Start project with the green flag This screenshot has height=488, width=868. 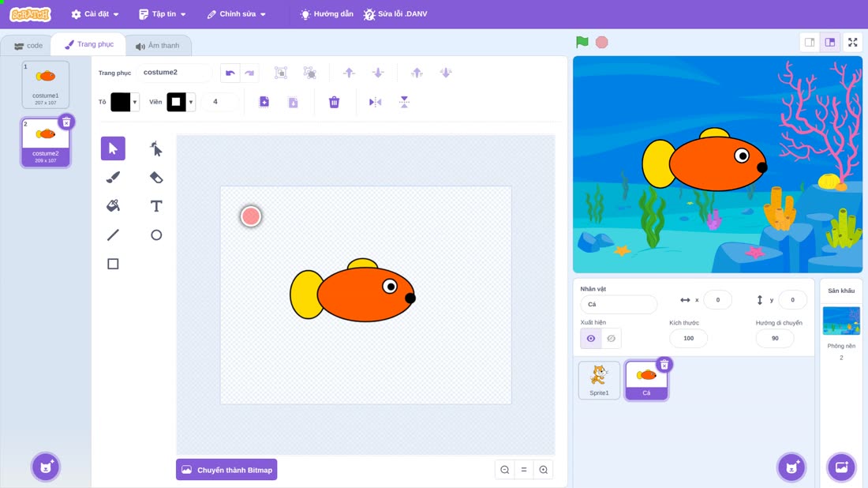click(x=582, y=42)
